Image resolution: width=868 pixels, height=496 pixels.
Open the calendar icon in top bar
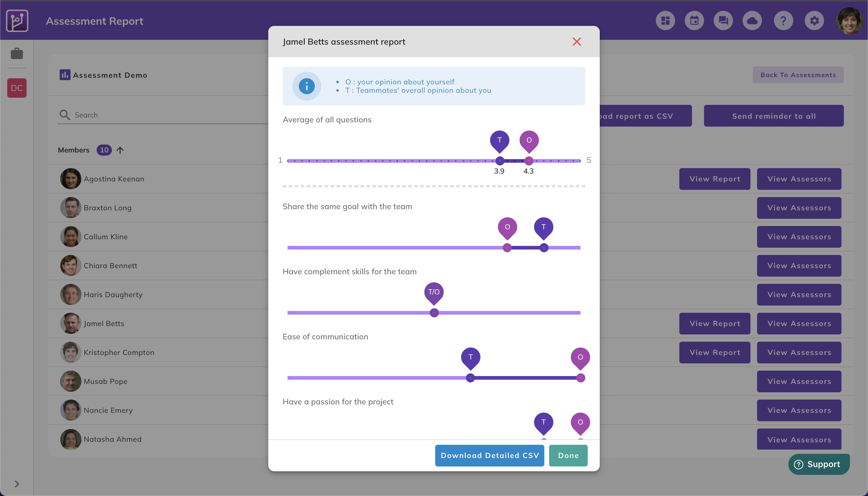click(x=694, y=21)
